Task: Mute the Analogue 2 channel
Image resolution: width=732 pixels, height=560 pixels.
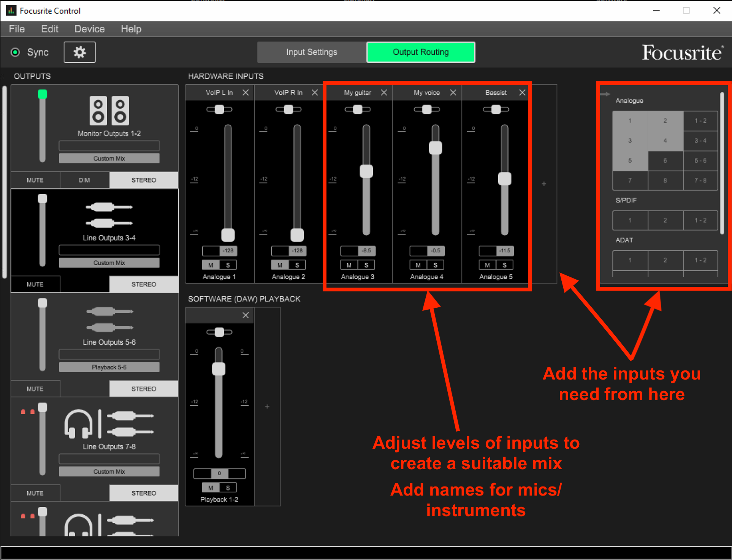Action: [x=280, y=265]
